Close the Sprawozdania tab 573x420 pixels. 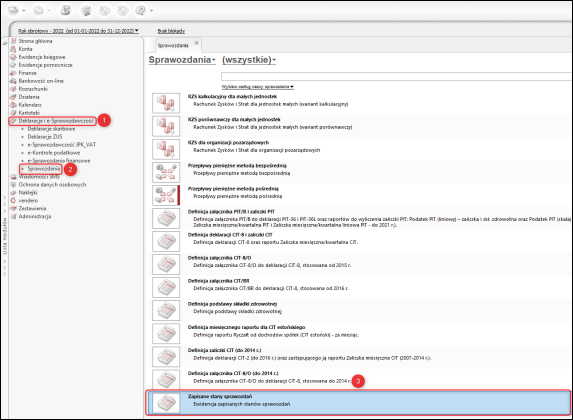[196, 43]
